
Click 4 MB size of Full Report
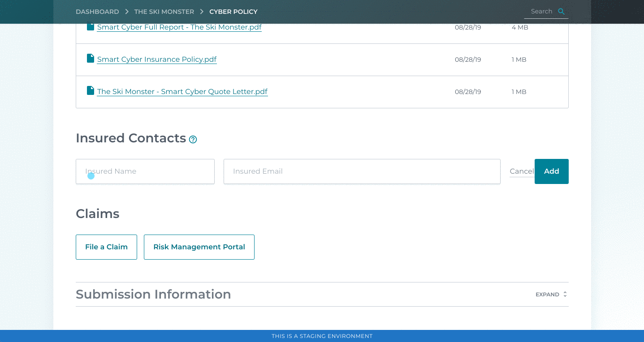[520, 27]
